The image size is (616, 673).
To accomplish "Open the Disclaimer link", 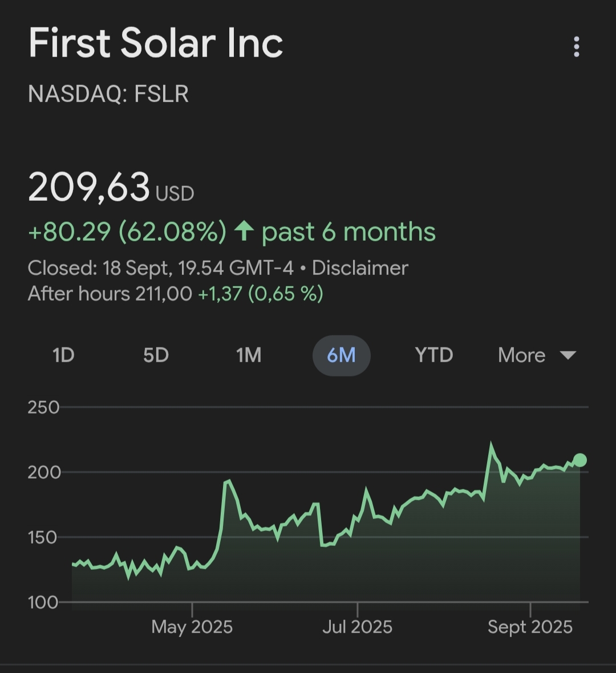I will (x=360, y=268).
